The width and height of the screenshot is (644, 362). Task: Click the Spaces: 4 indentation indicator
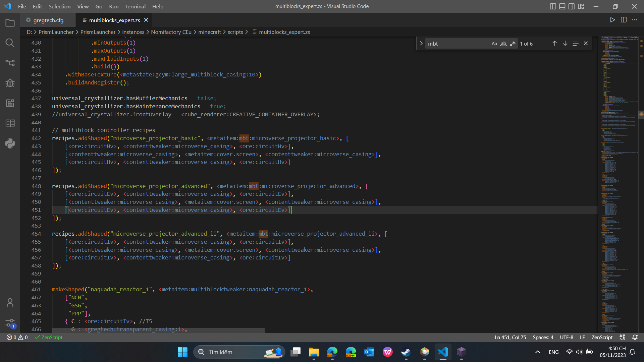click(543, 338)
